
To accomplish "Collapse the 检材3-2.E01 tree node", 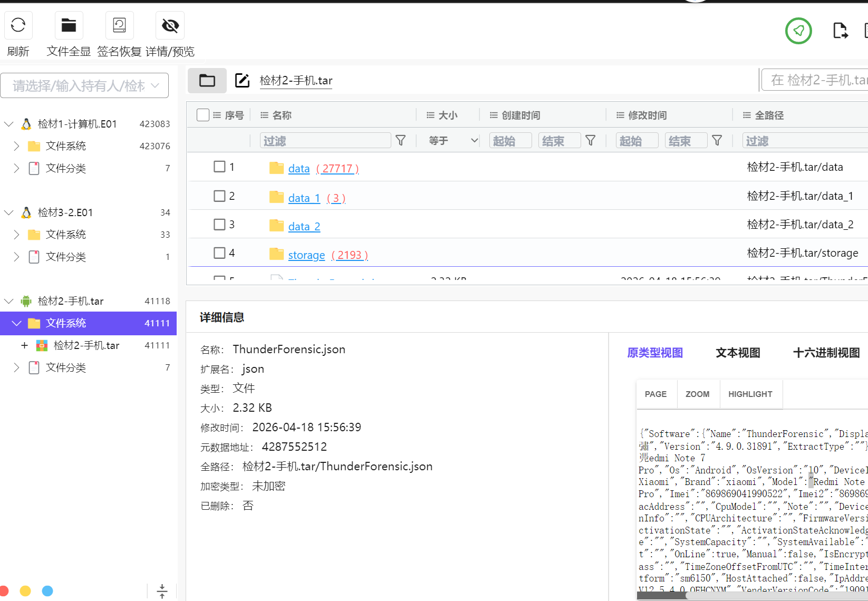I will pyautogui.click(x=8, y=212).
